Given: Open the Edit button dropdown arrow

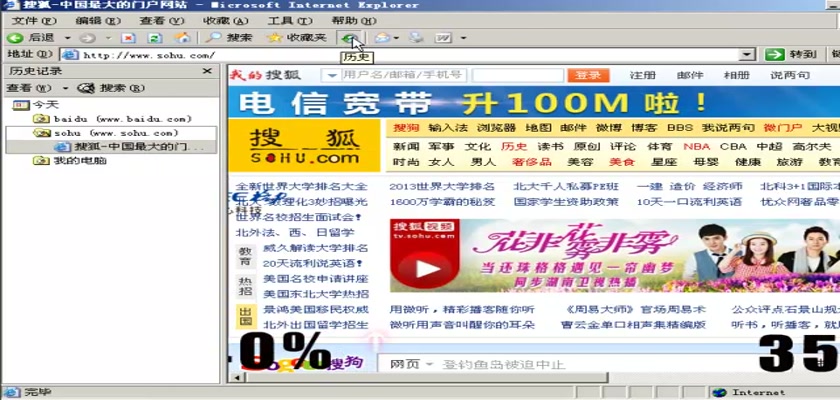Looking at the screenshot, I should pyautogui.click(x=463, y=38).
